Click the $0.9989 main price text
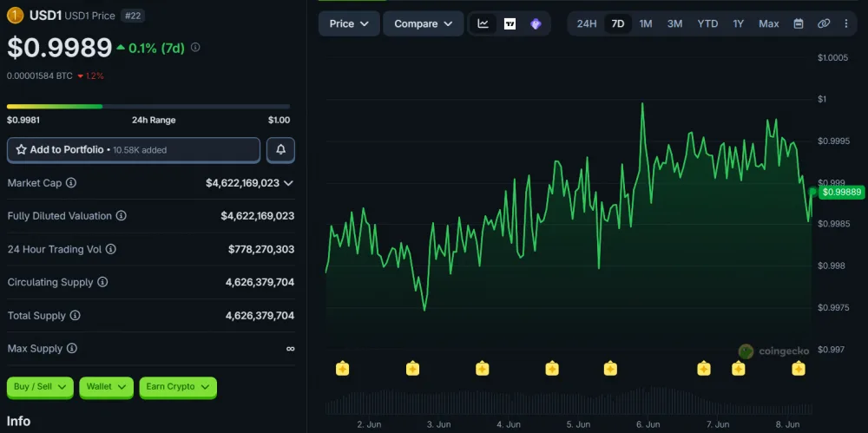Screen dimensions: 868x433 pos(59,48)
